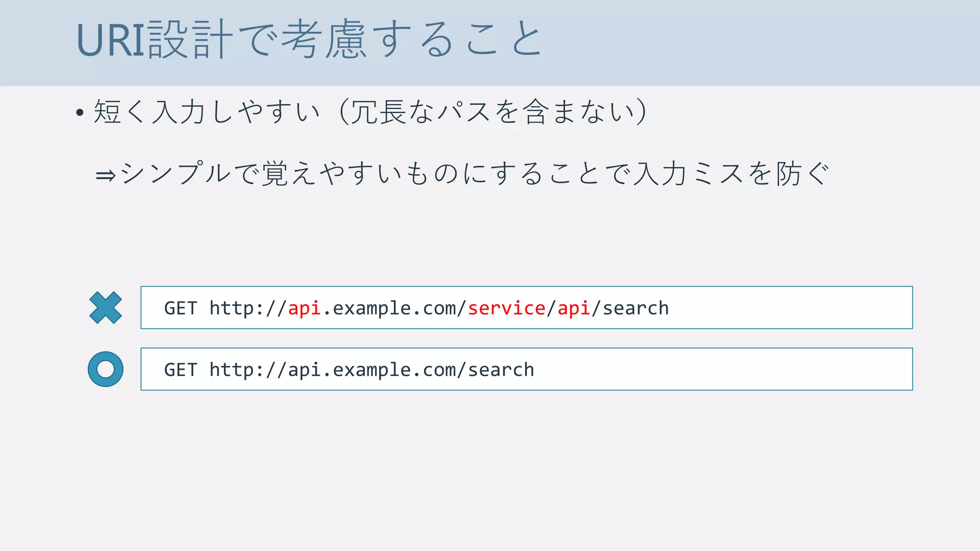Image resolution: width=980 pixels, height=551 pixels.
Task: Click the red 'api' subdomain in bad URL
Action: point(304,309)
